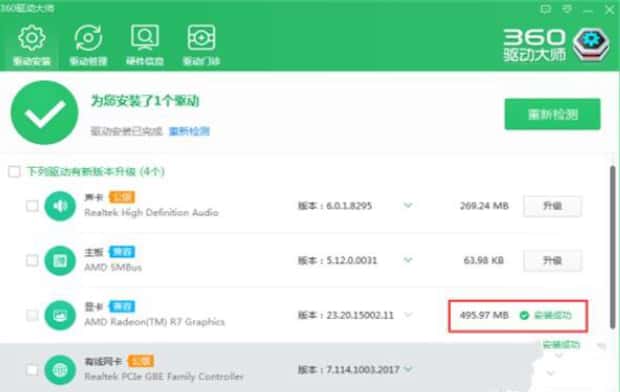The height and width of the screenshot is (392, 620).
Task: Open the driver install gear tab
Action: (32, 44)
